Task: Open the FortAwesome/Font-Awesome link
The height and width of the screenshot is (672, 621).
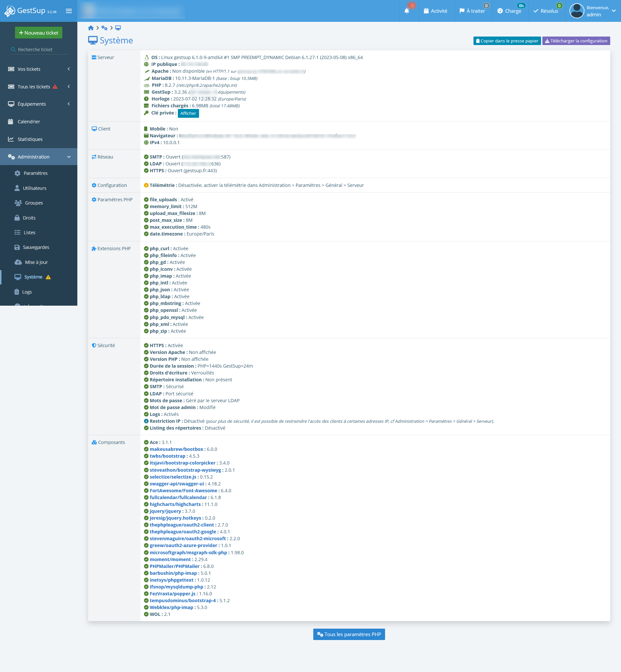Action: pyautogui.click(x=183, y=491)
